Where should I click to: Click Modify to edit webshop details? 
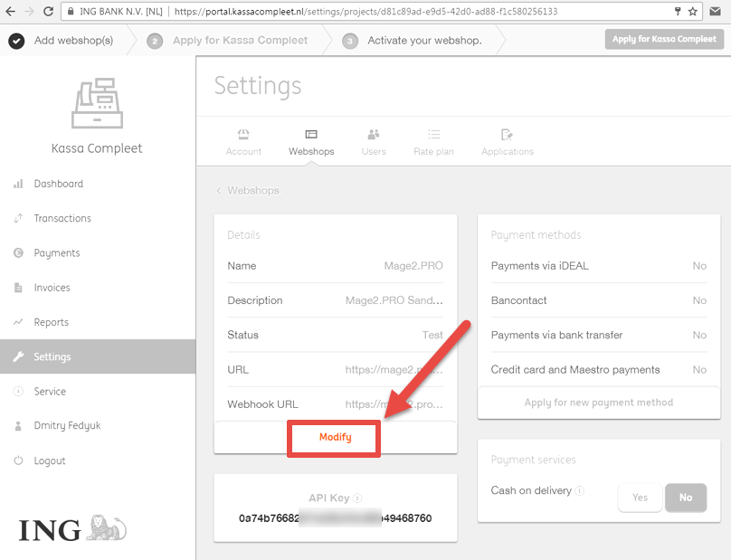point(336,437)
